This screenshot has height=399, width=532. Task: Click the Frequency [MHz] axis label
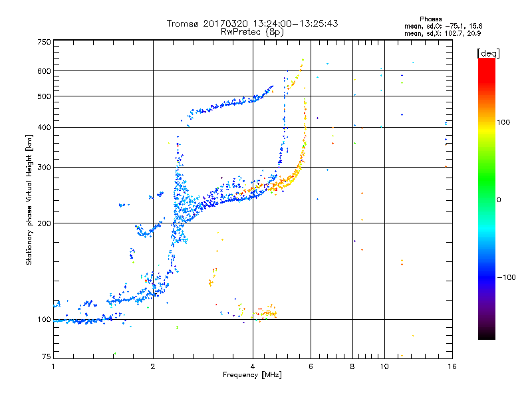coord(252,375)
